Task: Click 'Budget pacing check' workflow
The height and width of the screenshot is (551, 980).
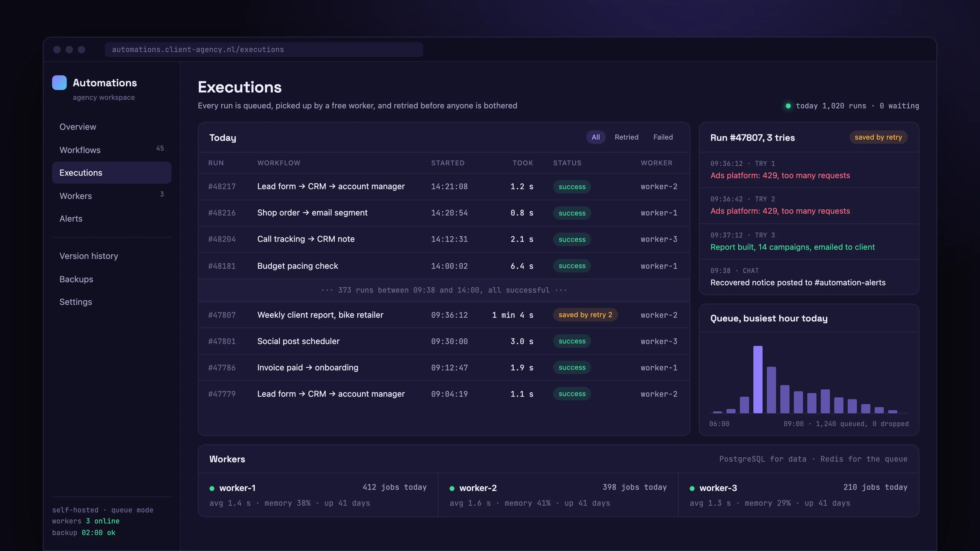Action: pyautogui.click(x=297, y=266)
